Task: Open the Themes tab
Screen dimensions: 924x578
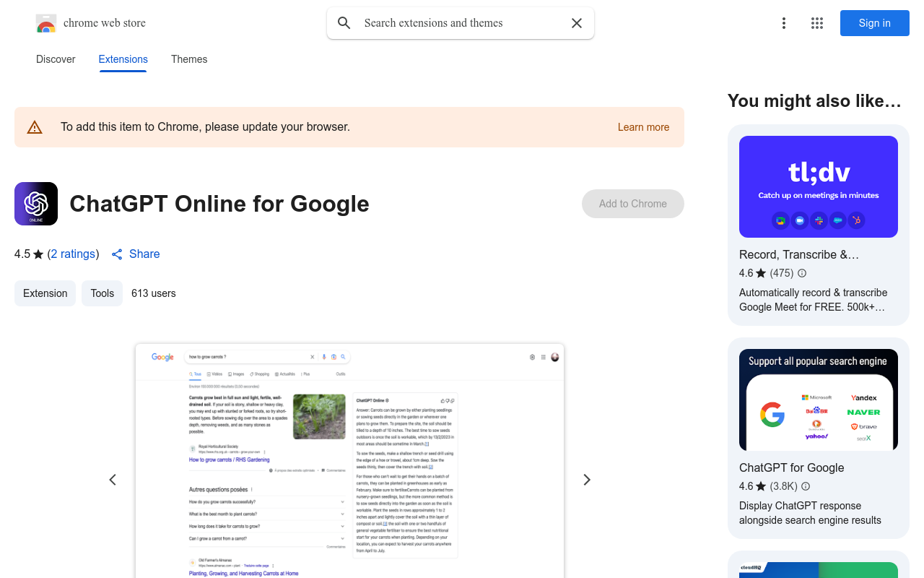Action: pyautogui.click(x=189, y=59)
